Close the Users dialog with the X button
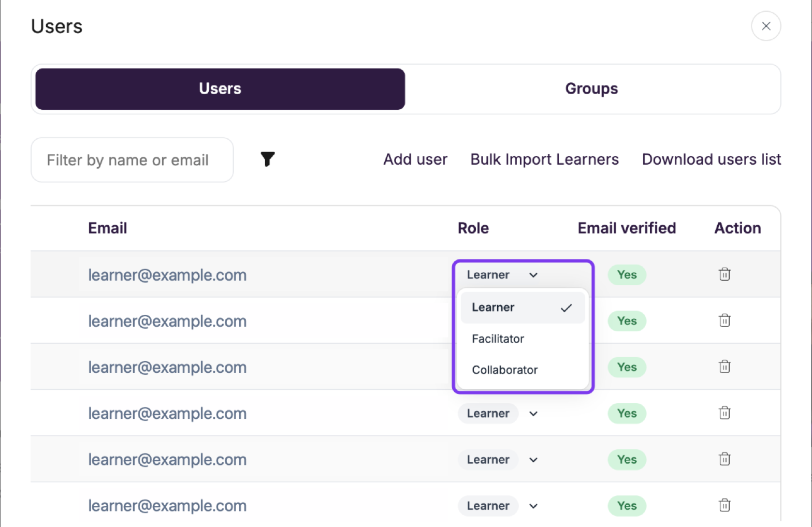The width and height of the screenshot is (812, 527). [766, 26]
